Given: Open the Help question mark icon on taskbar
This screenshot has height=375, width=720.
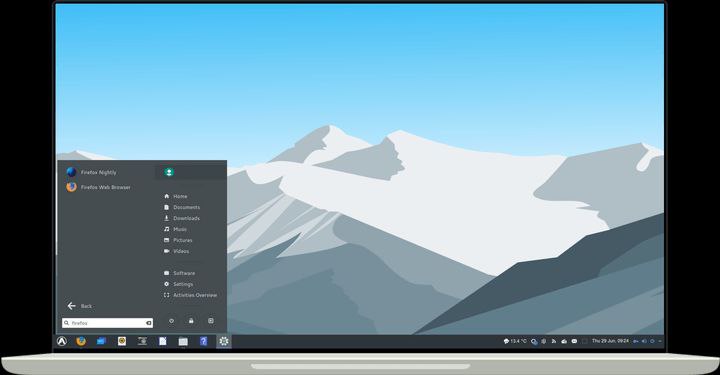Looking at the screenshot, I should [x=203, y=341].
